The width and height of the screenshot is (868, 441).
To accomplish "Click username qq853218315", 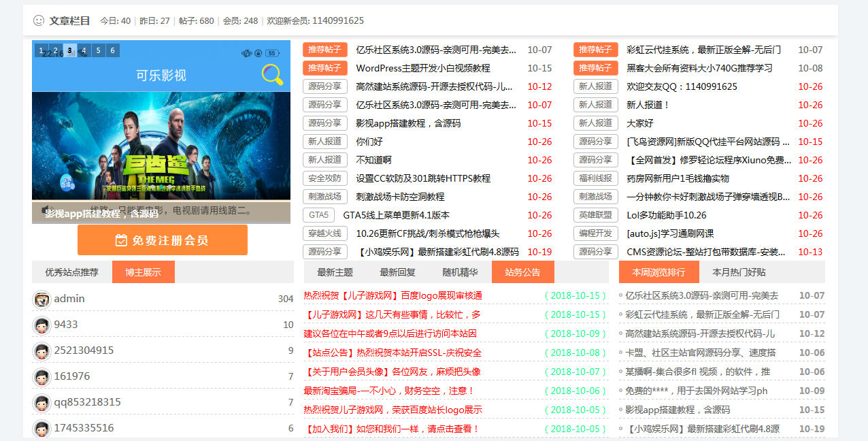I will click(87, 402).
